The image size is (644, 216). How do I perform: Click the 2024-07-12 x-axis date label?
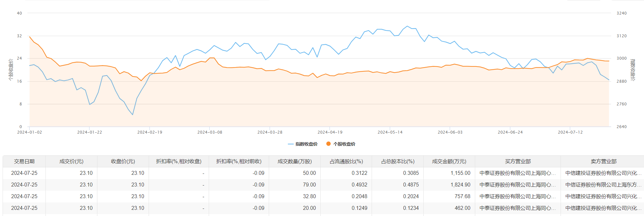pos(570,132)
